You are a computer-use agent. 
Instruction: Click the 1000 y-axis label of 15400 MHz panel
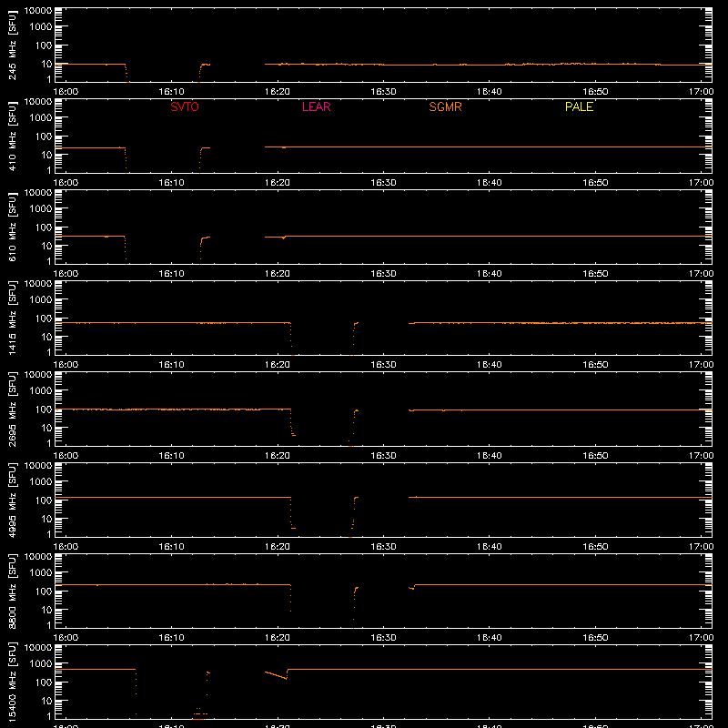(x=41, y=664)
